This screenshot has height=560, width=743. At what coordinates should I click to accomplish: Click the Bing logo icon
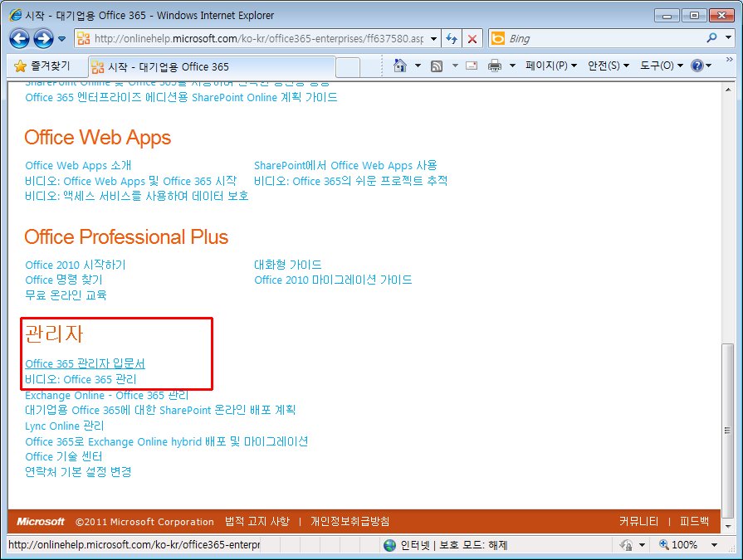tap(497, 38)
